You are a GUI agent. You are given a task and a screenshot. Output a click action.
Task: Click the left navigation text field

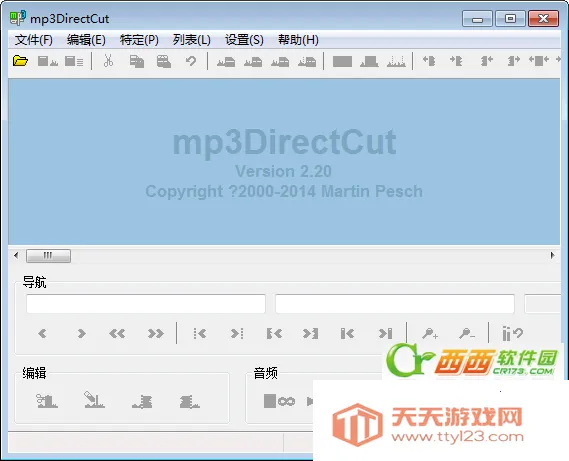(x=146, y=304)
